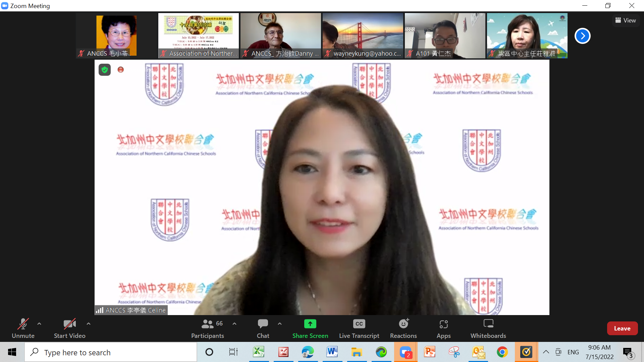The width and height of the screenshot is (644, 362).
Task: Select ANCCS_方治欽Danny participant thumbnail
Action: click(x=281, y=36)
